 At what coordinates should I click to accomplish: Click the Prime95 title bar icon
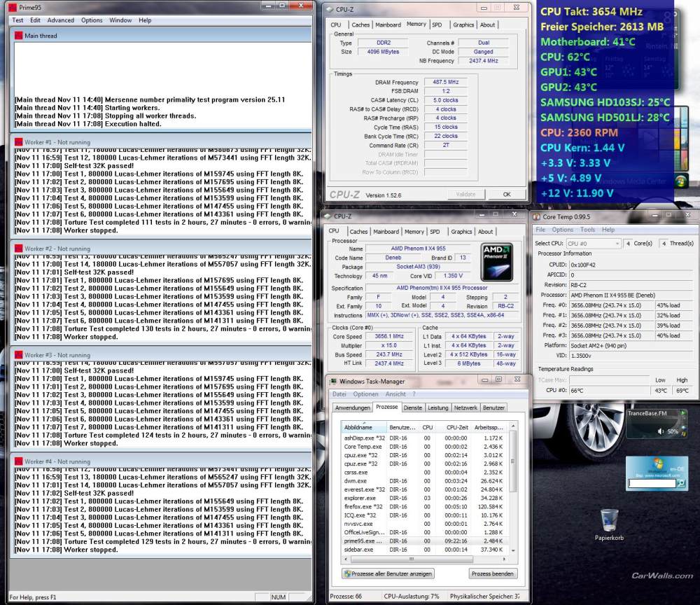coord(13,7)
